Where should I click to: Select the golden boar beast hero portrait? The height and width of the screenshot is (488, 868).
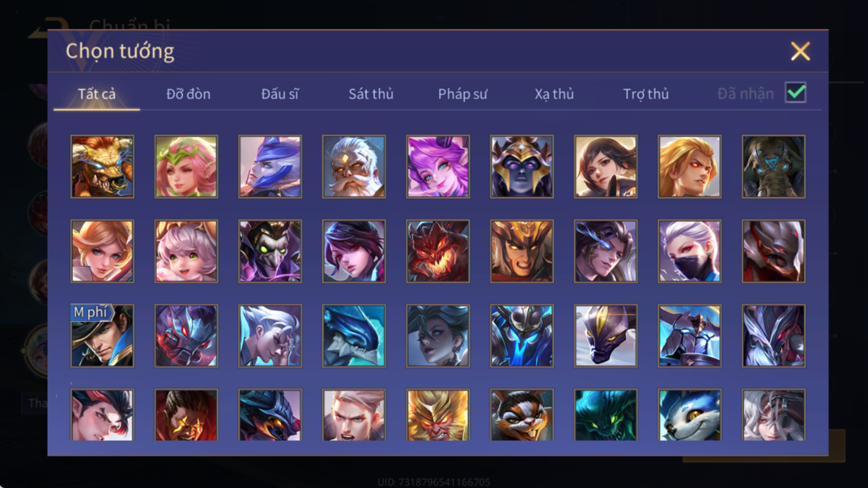coord(102,167)
